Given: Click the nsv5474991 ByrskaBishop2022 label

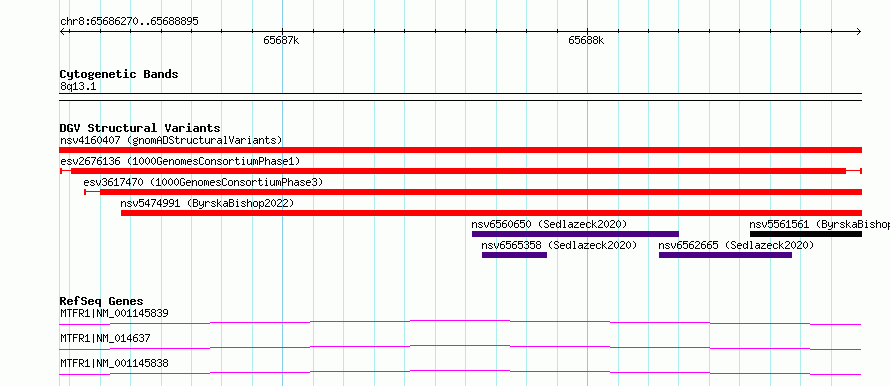Looking at the screenshot, I should 207,203.
